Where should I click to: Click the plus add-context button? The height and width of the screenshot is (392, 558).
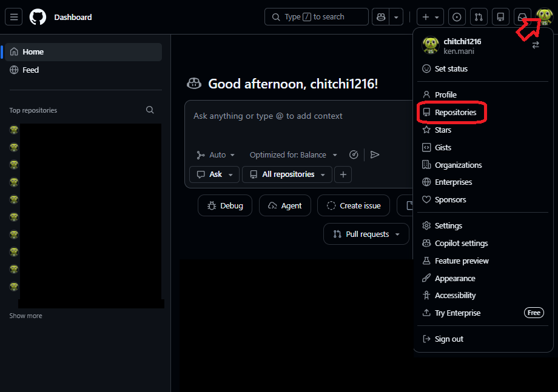pyautogui.click(x=343, y=174)
